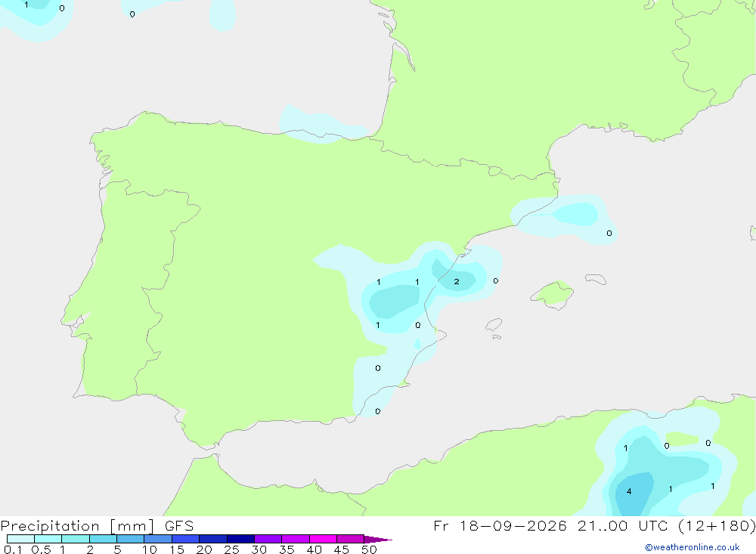Viewport: 756px width, 554px height.
Task: Click the weatheronline.co.uk copyright link
Action: click(692, 547)
